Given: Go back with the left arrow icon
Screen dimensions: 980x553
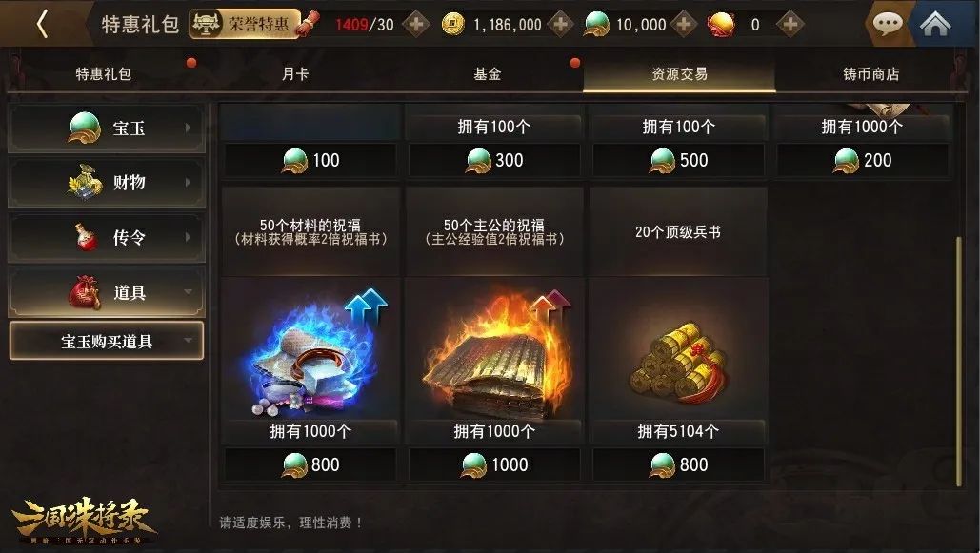Looking at the screenshot, I should pyautogui.click(x=42, y=25).
